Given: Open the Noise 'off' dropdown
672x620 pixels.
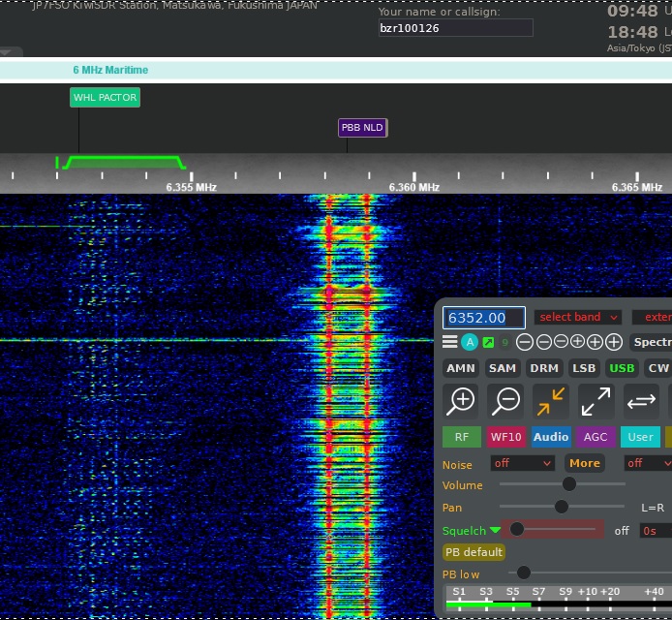Looking at the screenshot, I should click(522, 463).
